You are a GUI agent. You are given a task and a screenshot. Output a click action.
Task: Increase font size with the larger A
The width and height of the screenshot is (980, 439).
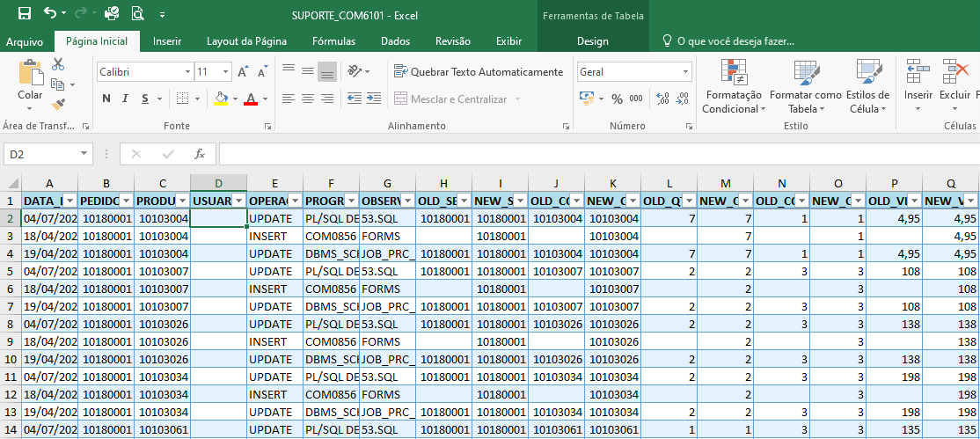tap(243, 72)
